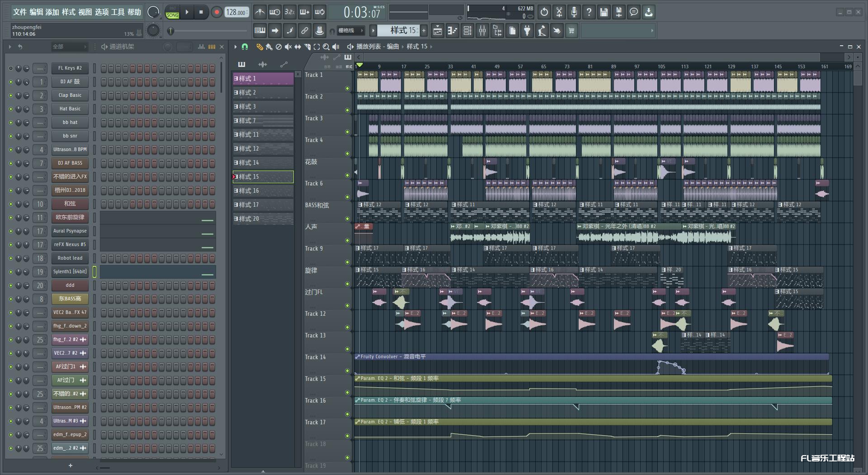Open the channel rack menu arrow

(x=9, y=47)
